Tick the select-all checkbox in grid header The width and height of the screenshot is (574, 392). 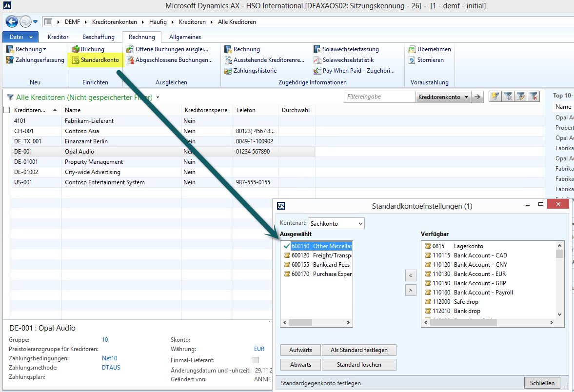tap(6, 110)
